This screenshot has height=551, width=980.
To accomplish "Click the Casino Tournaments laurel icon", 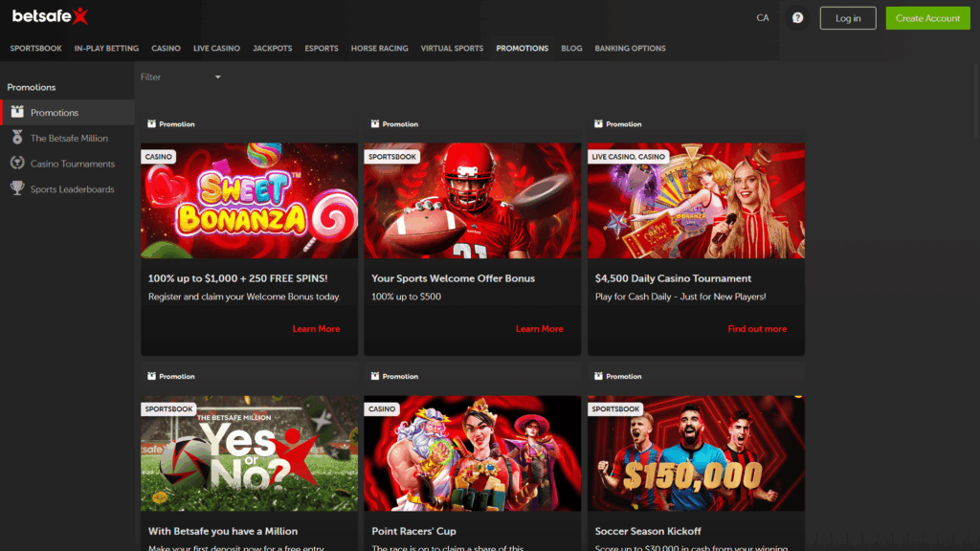I will click(x=17, y=163).
